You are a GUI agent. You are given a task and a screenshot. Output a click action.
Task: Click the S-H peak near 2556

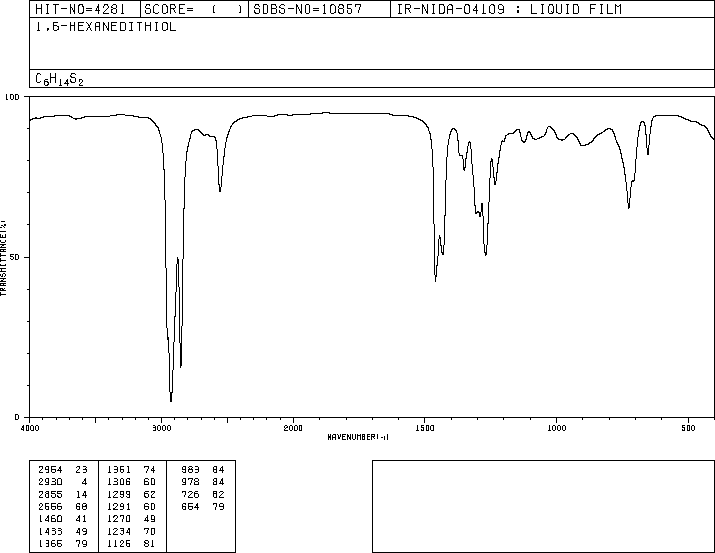220,190
